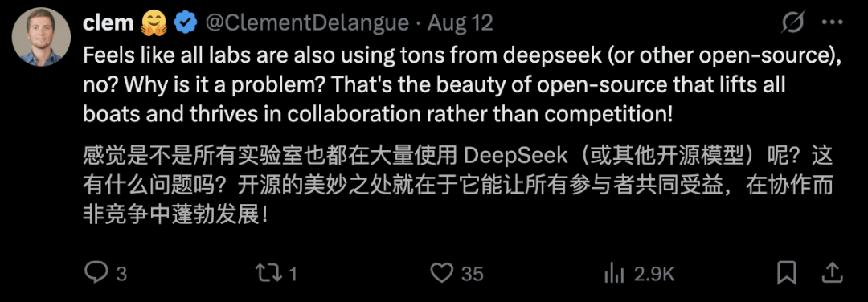Click the blue verified checkmark badge
Viewport: 868px width, 302px height.
coord(185,23)
